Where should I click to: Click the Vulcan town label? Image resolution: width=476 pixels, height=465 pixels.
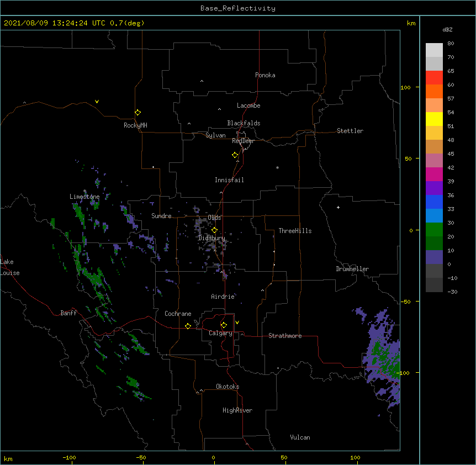pos(300,437)
